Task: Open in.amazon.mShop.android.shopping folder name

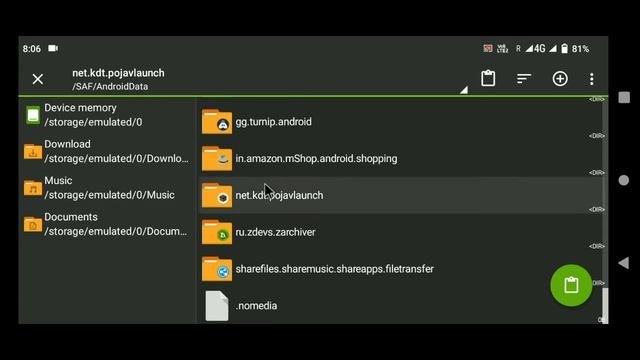Action: [316, 158]
